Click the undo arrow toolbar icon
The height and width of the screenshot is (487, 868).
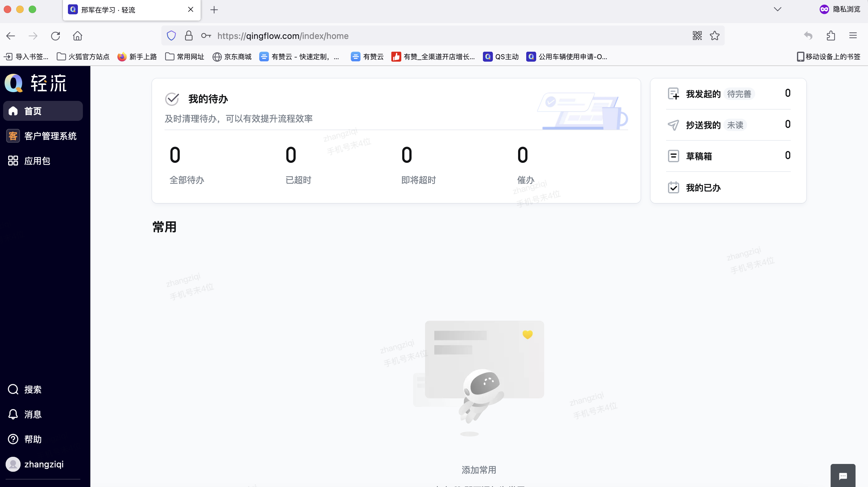point(808,35)
